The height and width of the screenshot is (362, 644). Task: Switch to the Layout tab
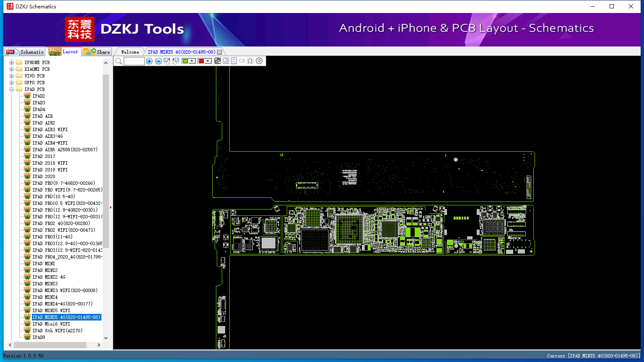(63, 52)
